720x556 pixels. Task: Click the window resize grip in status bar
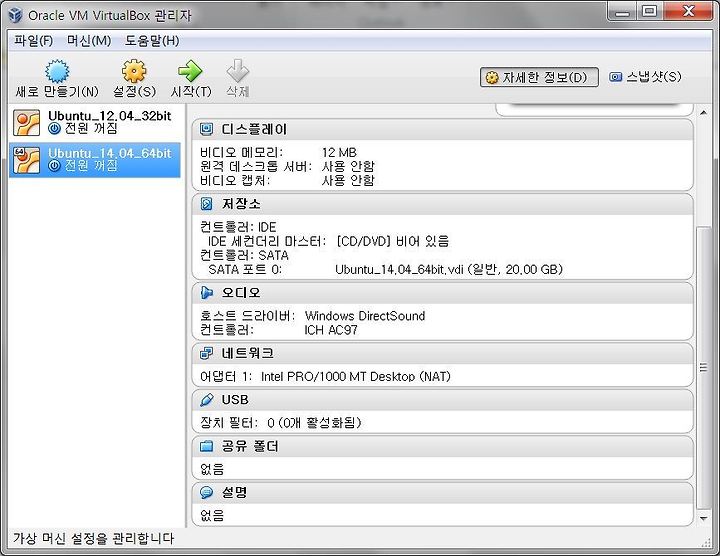click(707, 542)
